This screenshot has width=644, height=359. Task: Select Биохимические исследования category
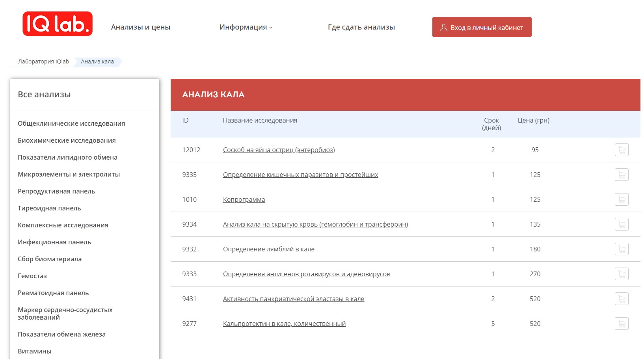[x=67, y=140]
